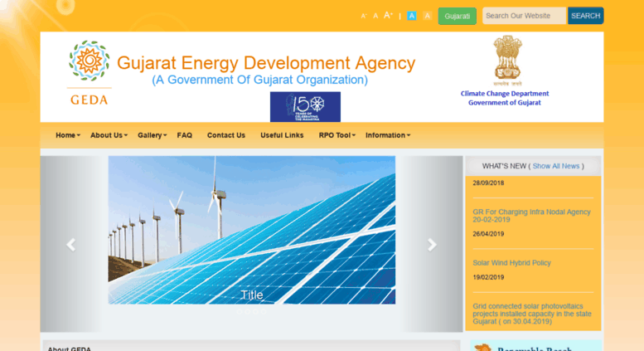Image resolution: width=644 pixels, height=351 pixels.
Task: Click the slide caption Title
Action: pyautogui.click(x=251, y=295)
